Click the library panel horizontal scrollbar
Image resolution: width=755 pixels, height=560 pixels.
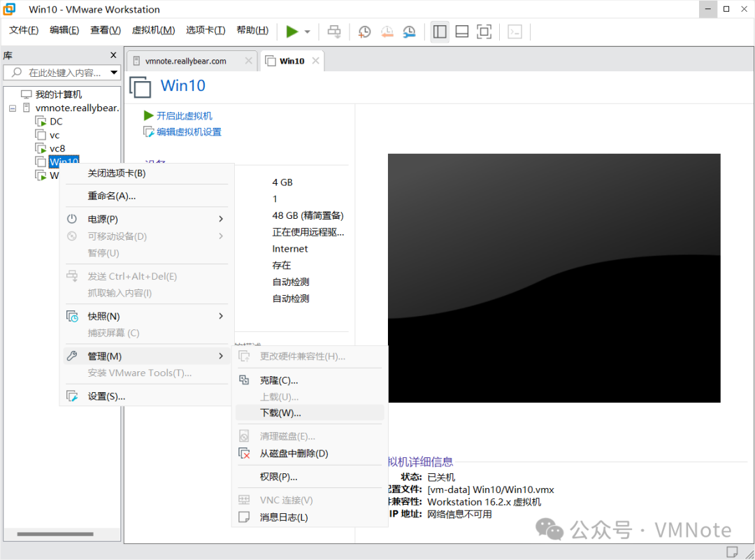click(x=55, y=534)
